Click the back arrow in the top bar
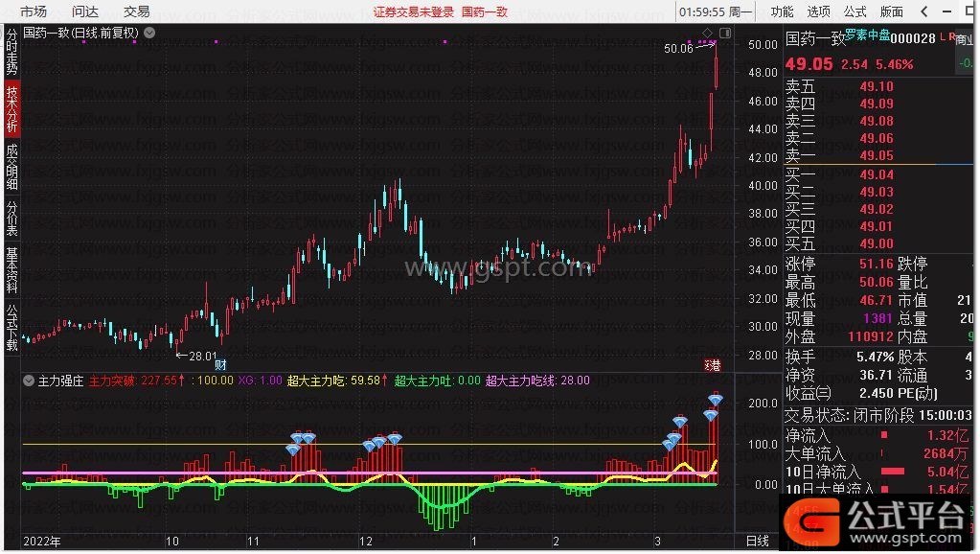 pos(924,12)
